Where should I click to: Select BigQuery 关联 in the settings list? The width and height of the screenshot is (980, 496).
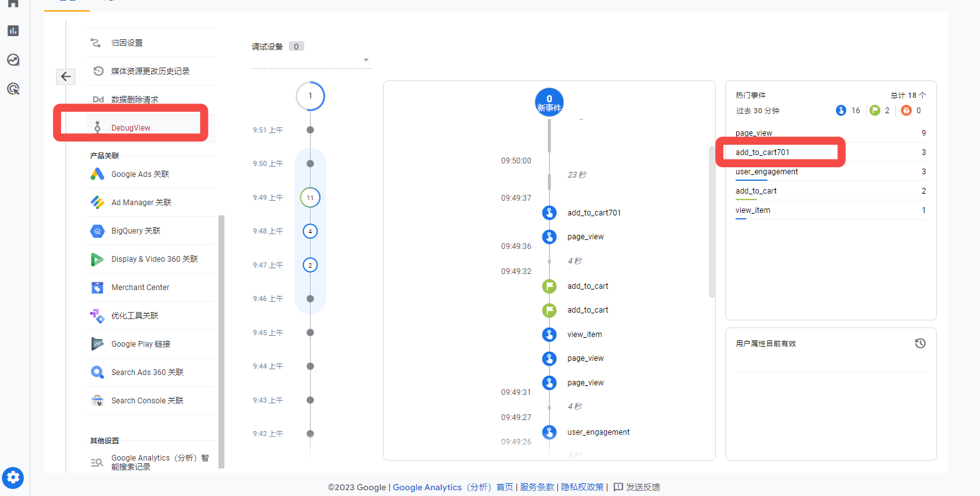pyautogui.click(x=137, y=230)
